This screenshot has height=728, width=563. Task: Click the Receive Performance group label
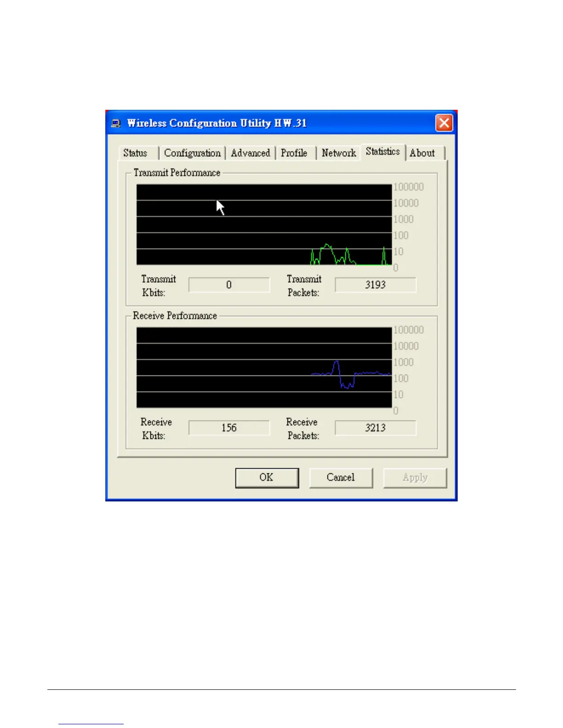(175, 316)
